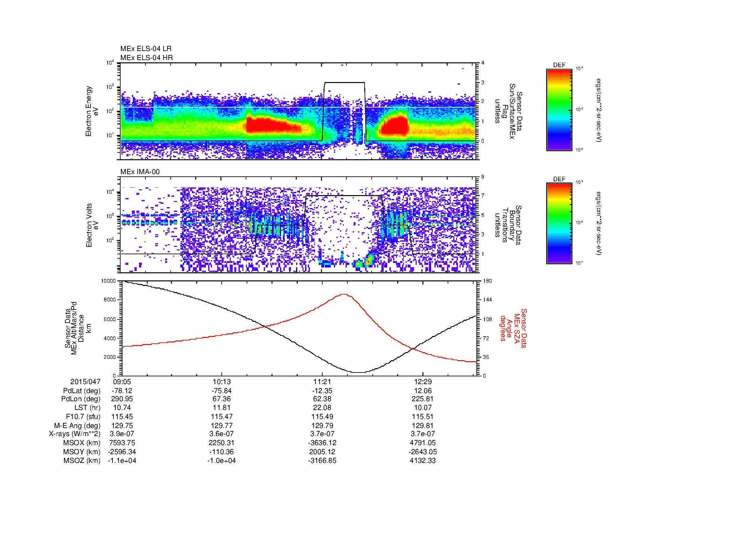This screenshot has width=756, height=534.
Task: Click the red 'MEx SZA Angle degrees' axis label
Action: pyautogui.click(x=513, y=328)
